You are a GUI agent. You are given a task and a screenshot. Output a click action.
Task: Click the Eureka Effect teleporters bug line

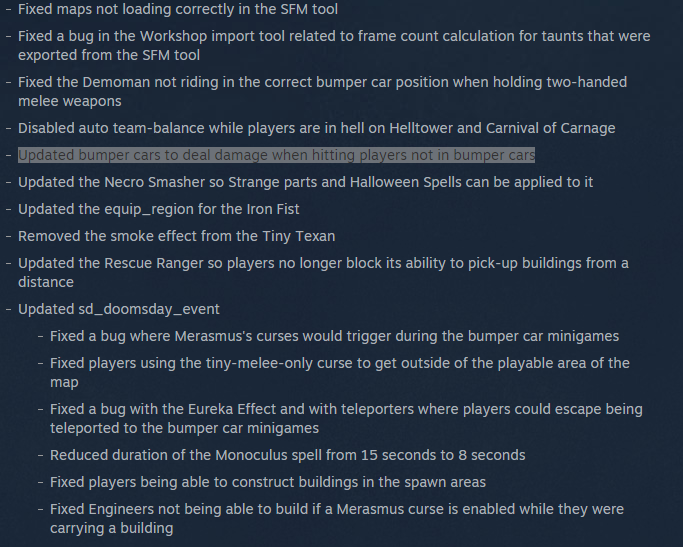coord(346,419)
